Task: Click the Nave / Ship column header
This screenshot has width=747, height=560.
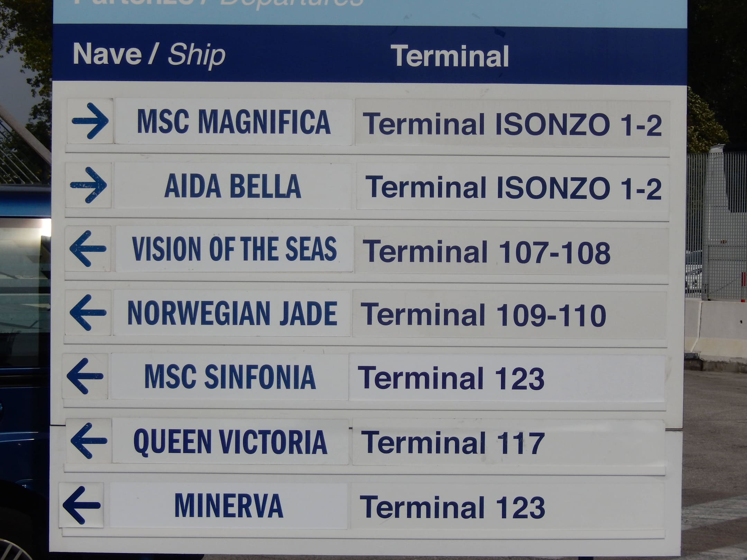Action: [x=149, y=55]
